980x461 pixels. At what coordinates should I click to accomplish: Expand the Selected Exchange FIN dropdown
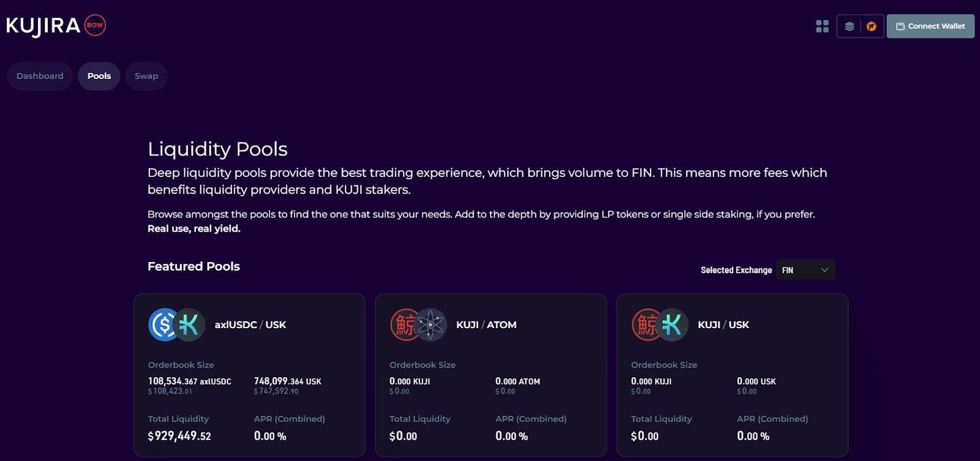804,270
